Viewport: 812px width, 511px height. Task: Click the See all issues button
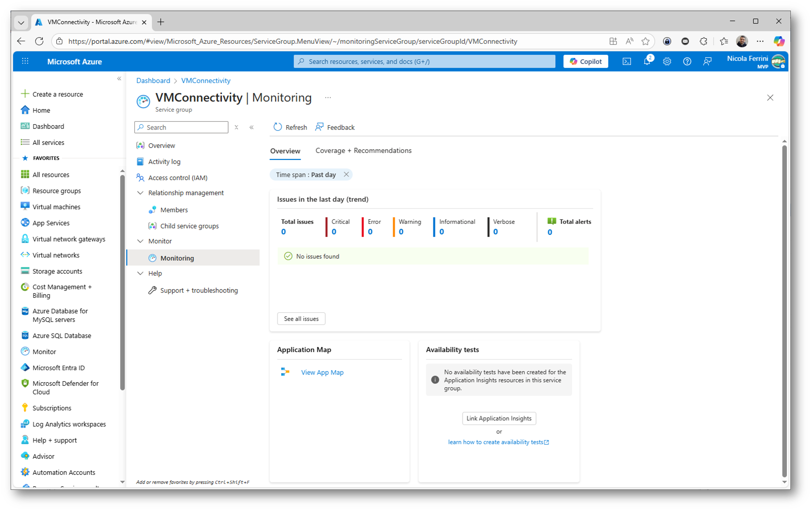301,319
